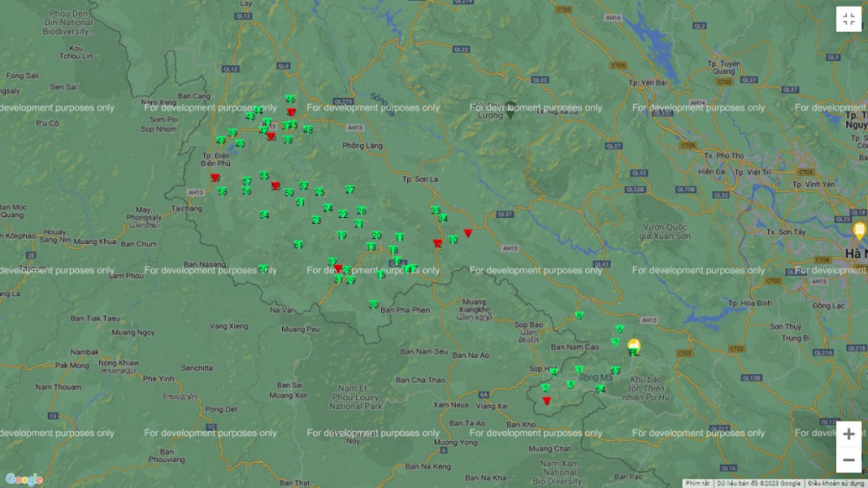Select green marker number 1 near Sông Mã

click(579, 369)
